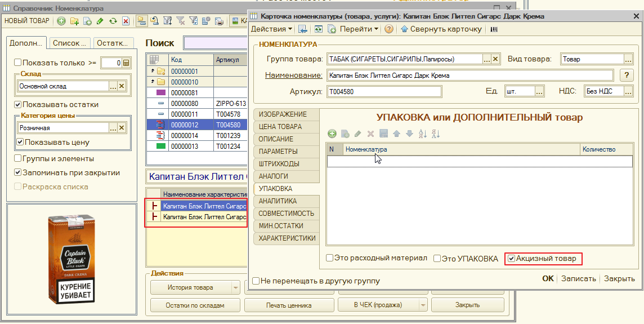The height and width of the screenshot is (324, 644).
Task: Click question mark button next to Наименование
Action: coord(627,76)
